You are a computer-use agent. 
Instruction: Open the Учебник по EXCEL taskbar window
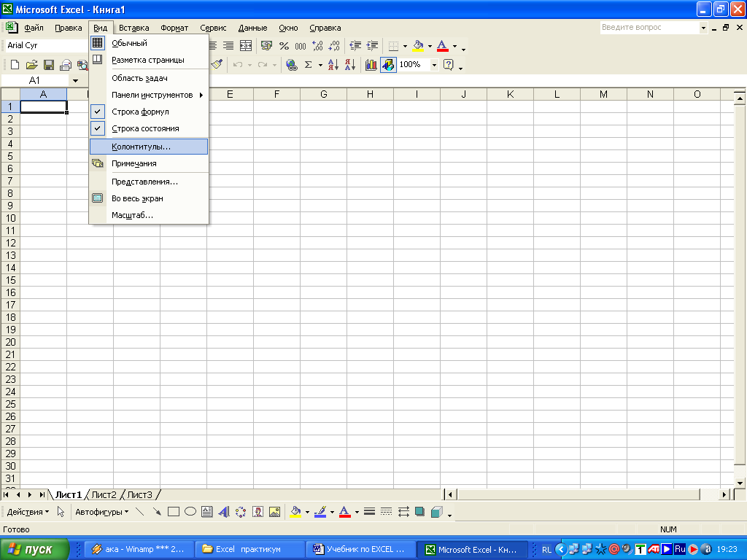point(360,549)
